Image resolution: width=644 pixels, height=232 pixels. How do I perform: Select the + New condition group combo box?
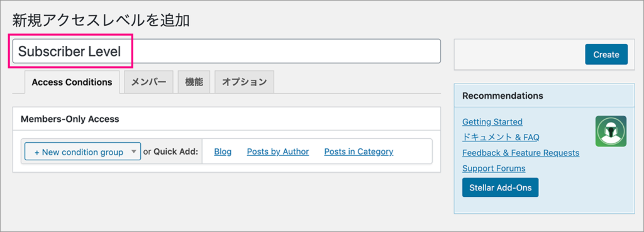pyautogui.click(x=82, y=152)
